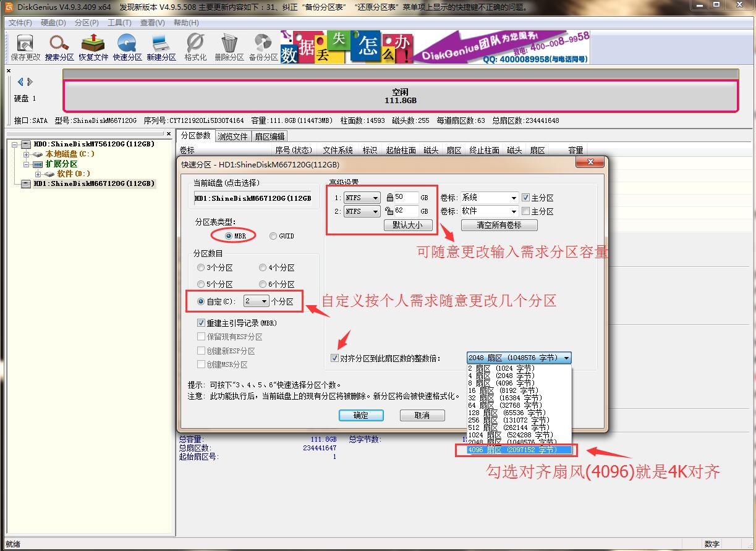The height and width of the screenshot is (551, 756).
Task: Toggle the unlocked padlock beside size 62
Action: (389, 211)
